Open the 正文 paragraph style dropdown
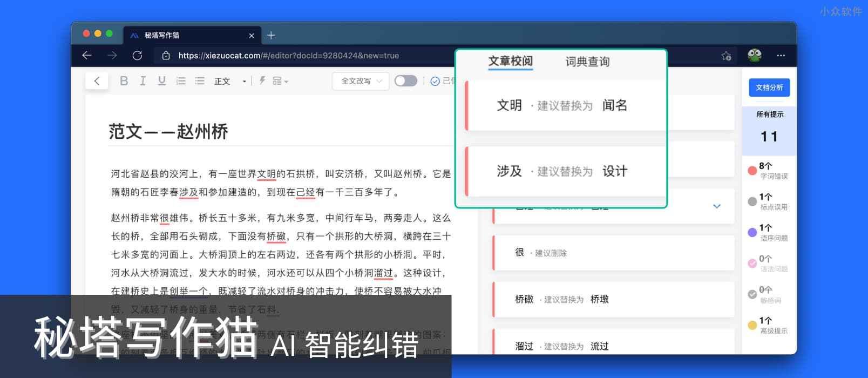The width and height of the screenshot is (868, 378). (x=230, y=81)
